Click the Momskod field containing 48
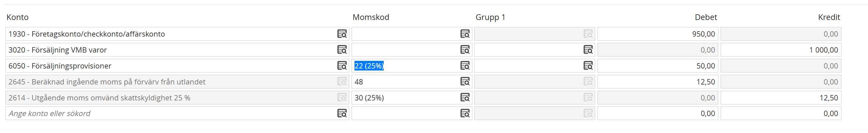Viewport: 868px width, 133px height. coord(404,81)
